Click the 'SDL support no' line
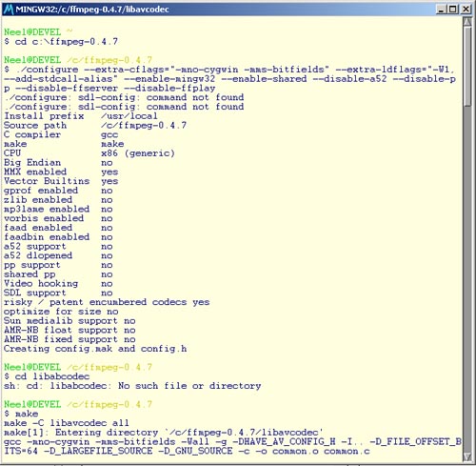The image size is (476, 466). tap(58, 293)
